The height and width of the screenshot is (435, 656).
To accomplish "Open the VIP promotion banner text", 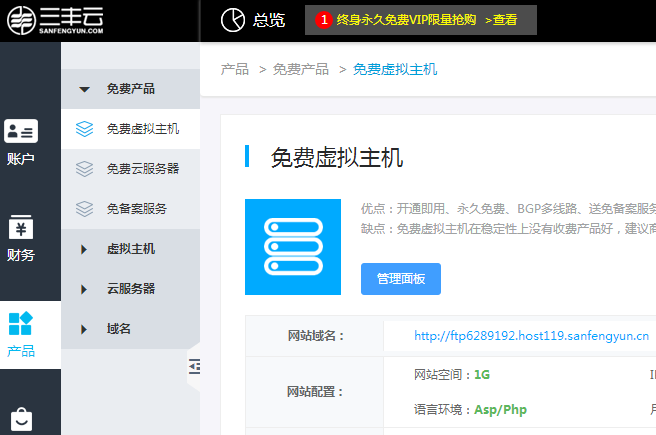I will point(406,20).
